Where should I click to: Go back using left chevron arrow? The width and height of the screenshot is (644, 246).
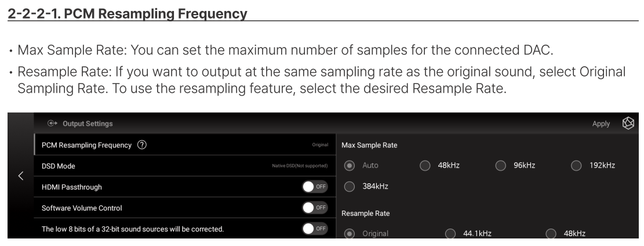[x=21, y=176]
